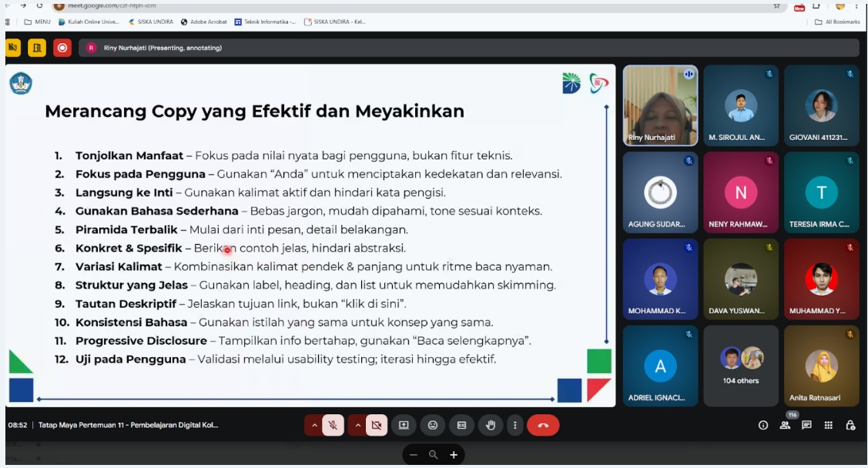Leave the call with red hang-up button
The height and width of the screenshot is (468, 868).
click(x=543, y=426)
